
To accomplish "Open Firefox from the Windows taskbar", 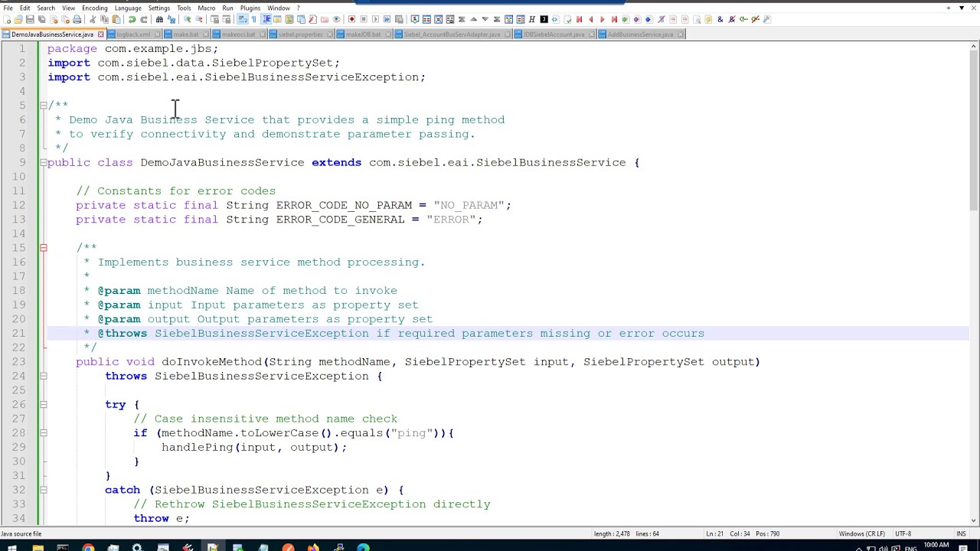I will (x=313, y=546).
